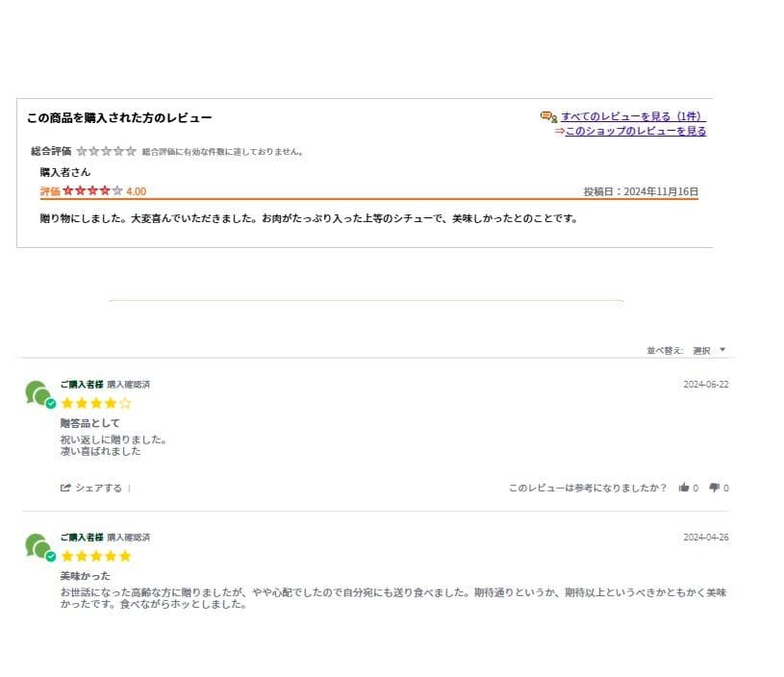Click the five-star rating of 美味かった review
784x677 pixels.
coord(96,556)
